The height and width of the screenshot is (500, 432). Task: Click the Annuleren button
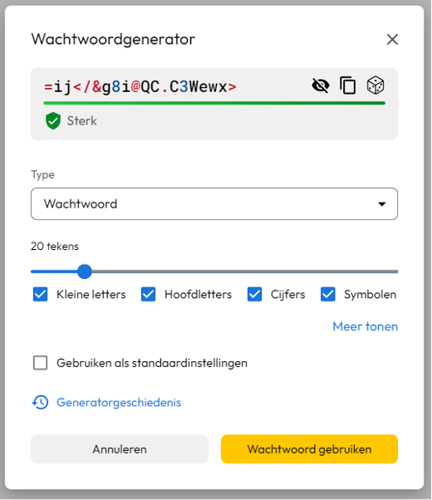pos(120,449)
